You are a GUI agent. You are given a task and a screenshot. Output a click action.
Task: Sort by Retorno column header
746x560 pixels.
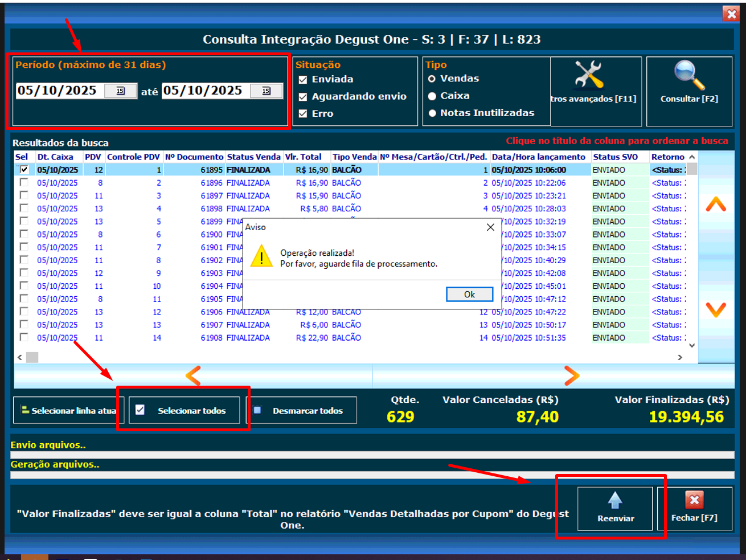click(x=668, y=157)
